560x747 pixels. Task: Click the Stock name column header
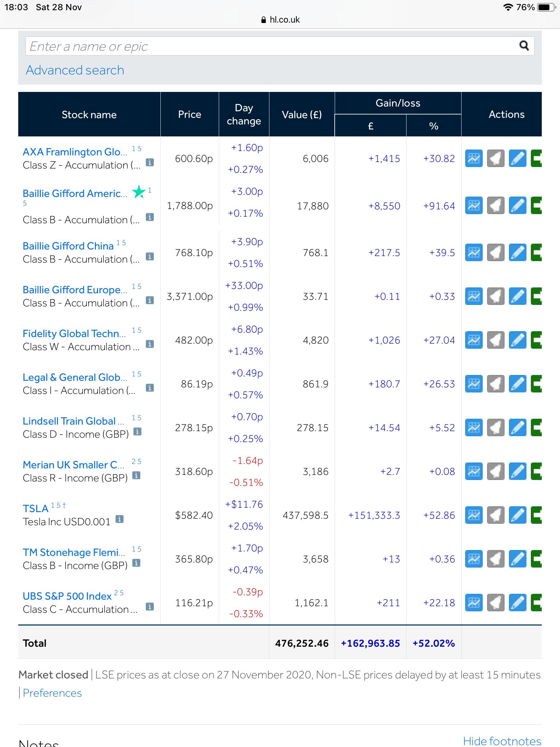tap(89, 115)
